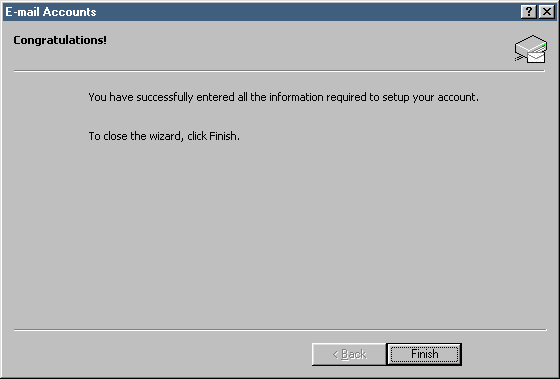Screen dimensions: 560x379
Task: Click the empty blue title bar area
Action: 307,12
